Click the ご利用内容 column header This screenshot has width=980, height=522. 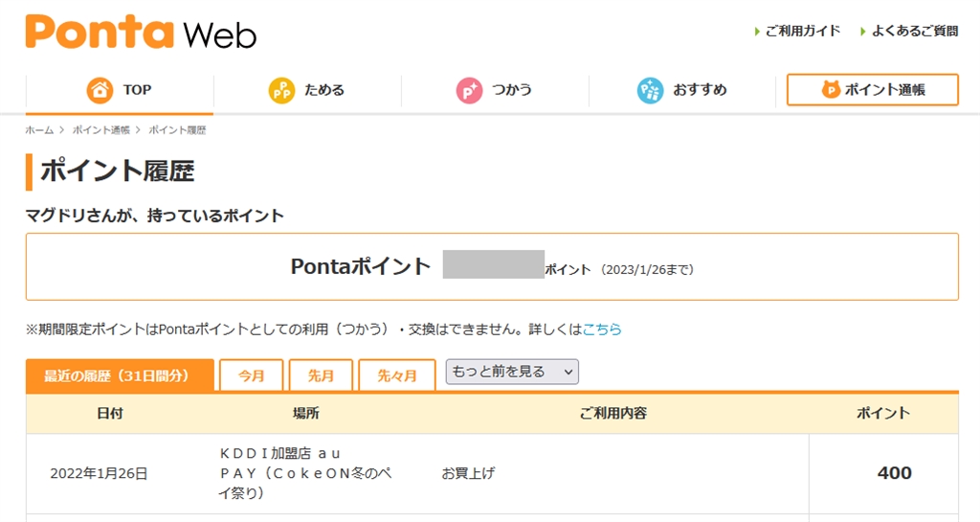pyautogui.click(x=613, y=413)
